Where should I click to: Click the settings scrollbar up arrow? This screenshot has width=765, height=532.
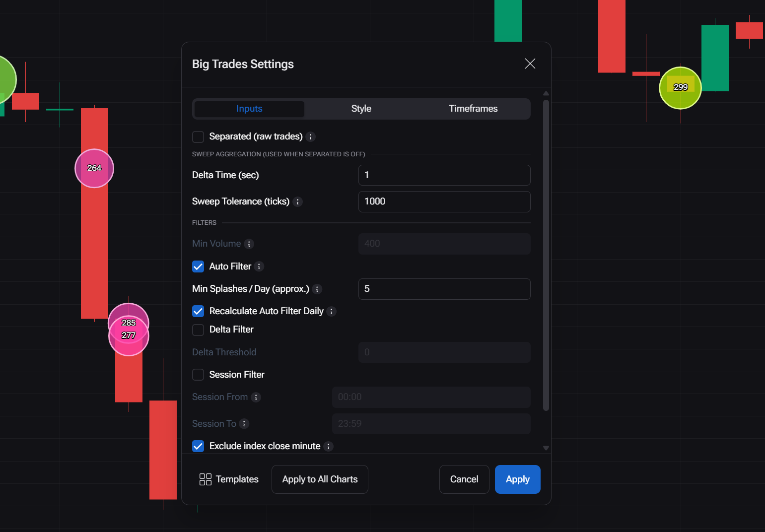point(546,93)
